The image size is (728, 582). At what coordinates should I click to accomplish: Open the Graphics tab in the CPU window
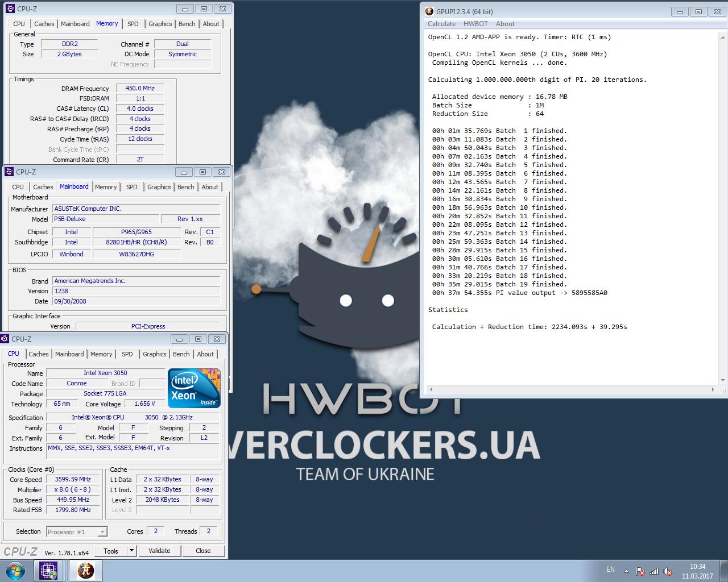click(x=154, y=354)
